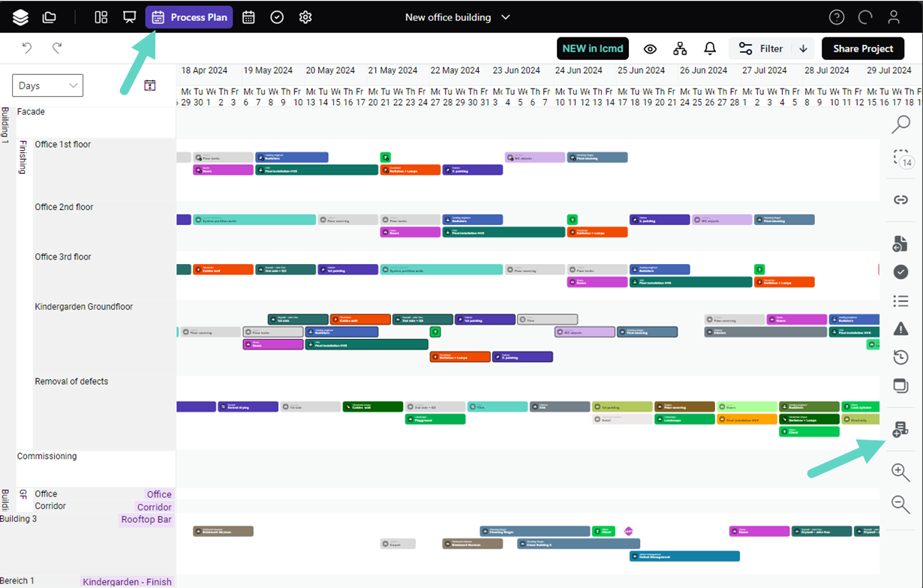Zoom out of the process plan
Screen dimensions: 923x588
coord(900,505)
